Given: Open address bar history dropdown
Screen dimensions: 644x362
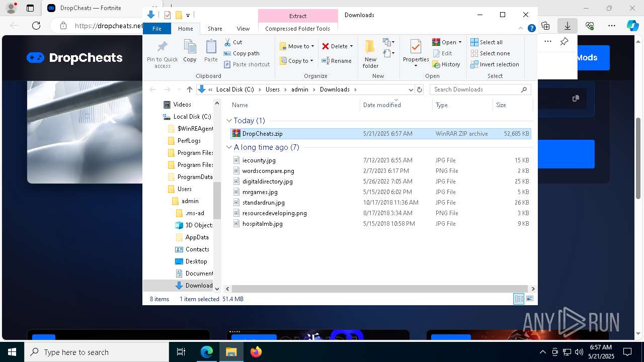Looking at the screenshot, I should [x=411, y=89].
